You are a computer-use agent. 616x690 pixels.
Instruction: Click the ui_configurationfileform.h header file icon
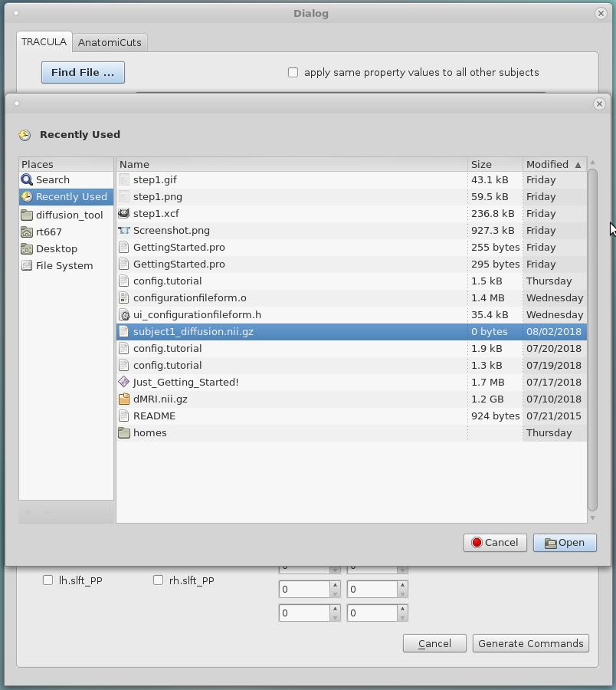124,315
